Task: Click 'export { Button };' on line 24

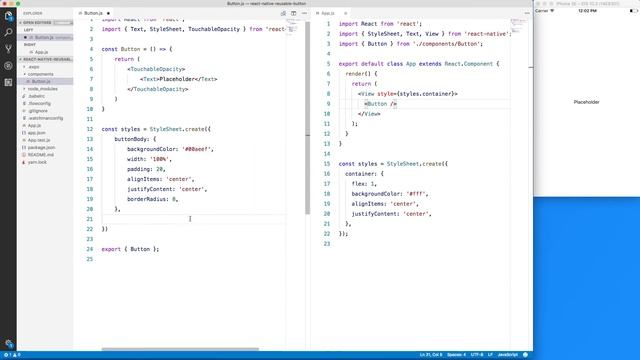Action: point(130,249)
